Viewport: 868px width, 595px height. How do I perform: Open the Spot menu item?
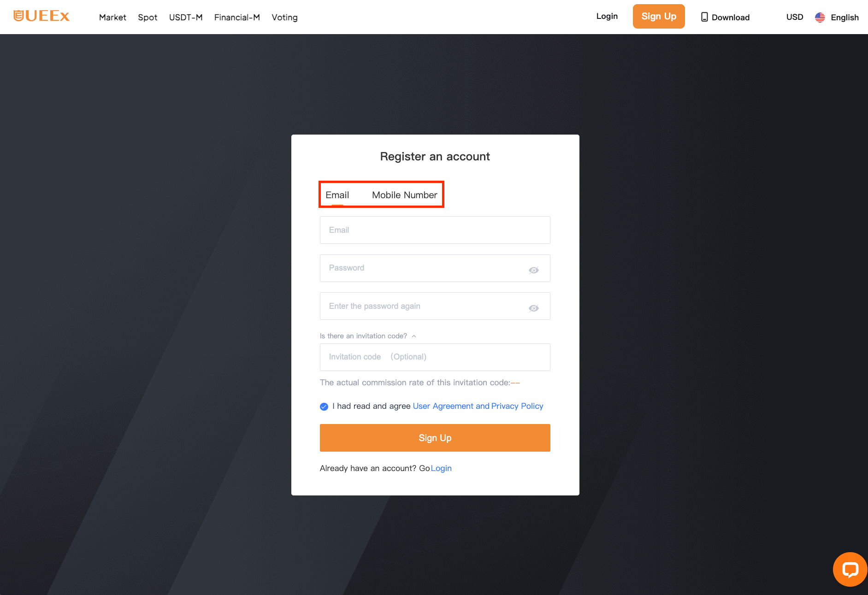pos(148,18)
